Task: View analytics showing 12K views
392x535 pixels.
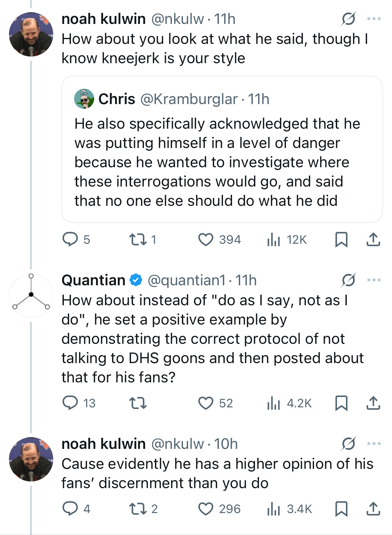Action: coord(287,239)
